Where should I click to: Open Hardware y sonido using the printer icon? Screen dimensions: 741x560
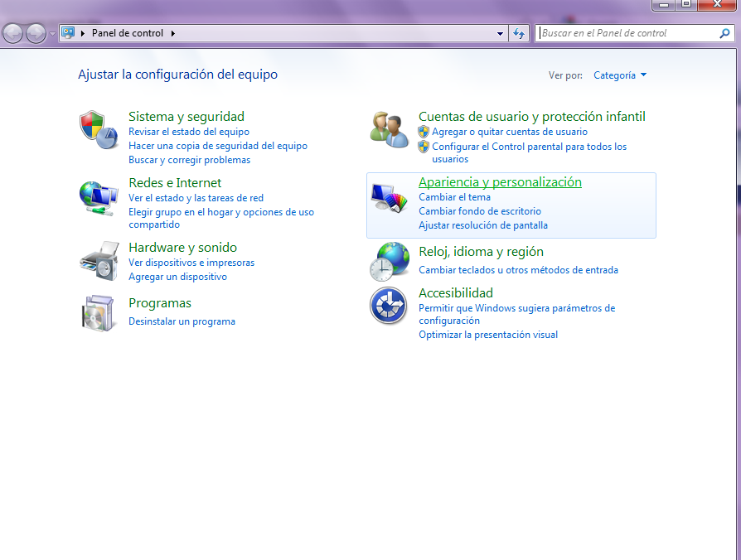point(99,261)
